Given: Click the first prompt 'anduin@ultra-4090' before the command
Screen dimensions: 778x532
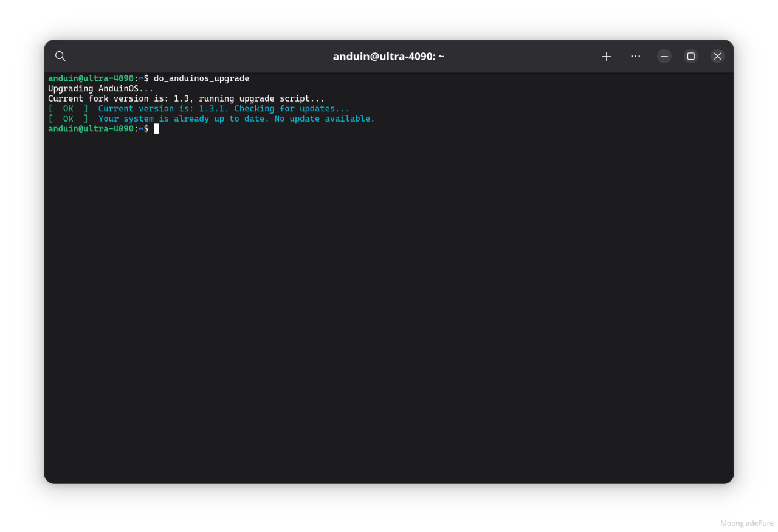Looking at the screenshot, I should click(x=91, y=78).
